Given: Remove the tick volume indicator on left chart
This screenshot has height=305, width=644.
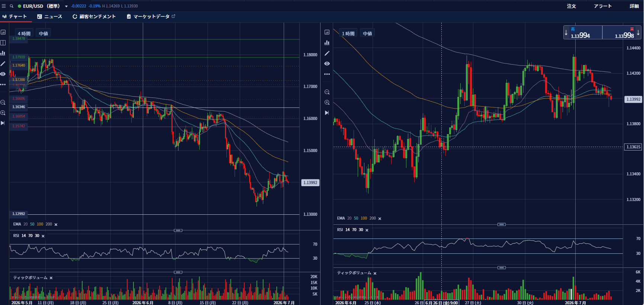Looking at the screenshot, I should point(51,278).
